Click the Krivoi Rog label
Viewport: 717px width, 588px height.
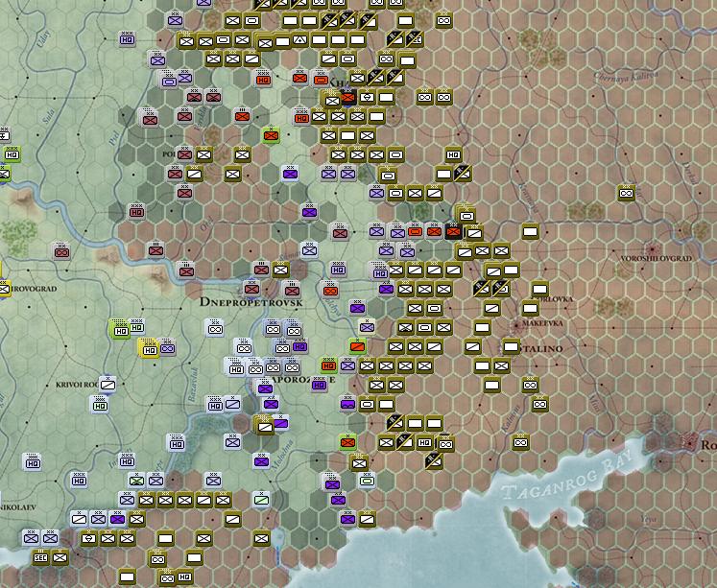coord(77,385)
